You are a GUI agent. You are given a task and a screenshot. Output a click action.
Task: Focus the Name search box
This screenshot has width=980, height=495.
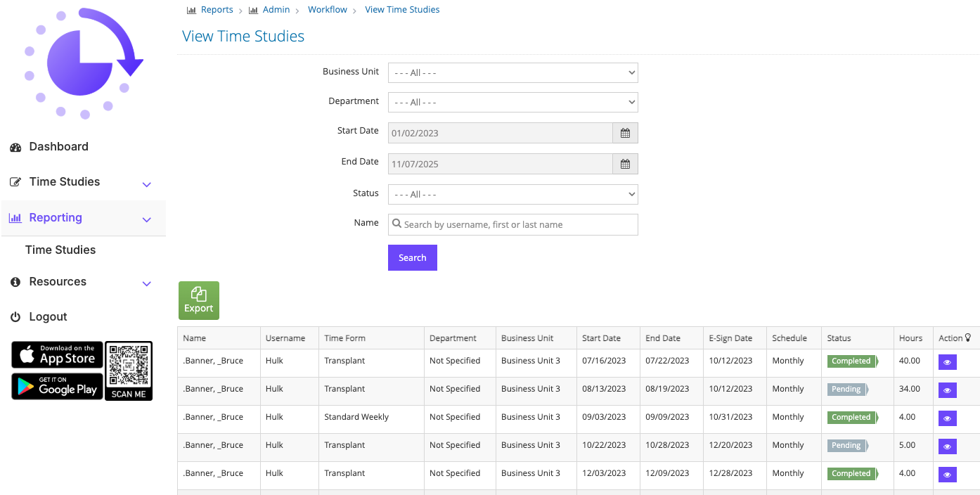click(x=513, y=224)
